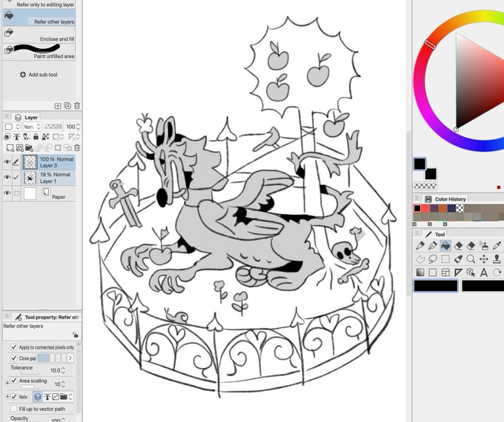The image size is (504, 422).
Task: Toggle the Refer multiple checkbox
Action: click(14, 397)
